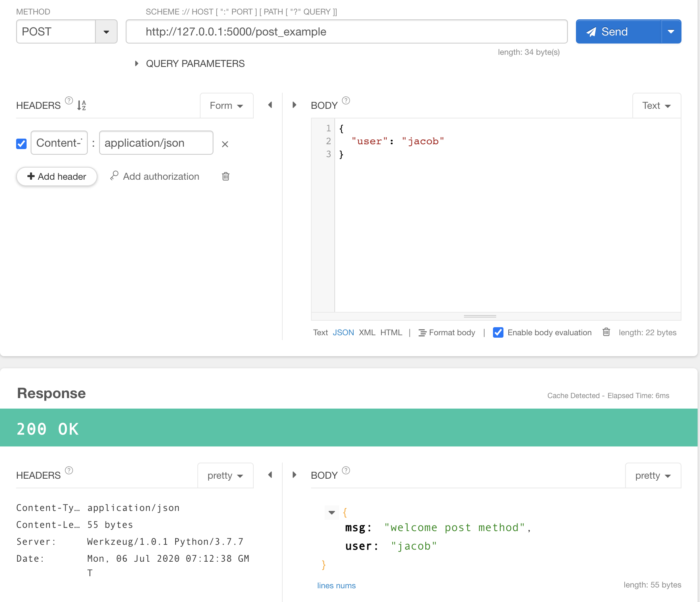Image resolution: width=700 pixels, height=602 pixels.
Task: Sort headers alphabetically with the A-Z icon
Action: [x=82, y=105]
